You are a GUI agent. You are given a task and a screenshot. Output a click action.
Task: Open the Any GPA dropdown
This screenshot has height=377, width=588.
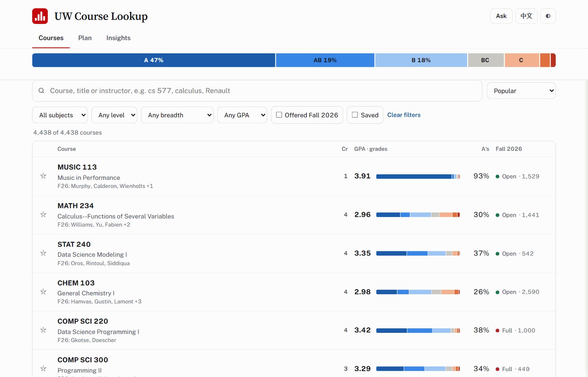(x=242, y=115)
